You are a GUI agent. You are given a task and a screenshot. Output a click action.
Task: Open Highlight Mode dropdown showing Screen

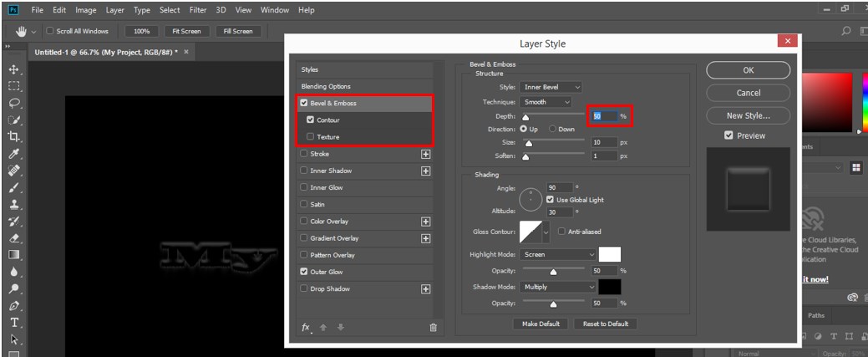(x=557, y=254)
